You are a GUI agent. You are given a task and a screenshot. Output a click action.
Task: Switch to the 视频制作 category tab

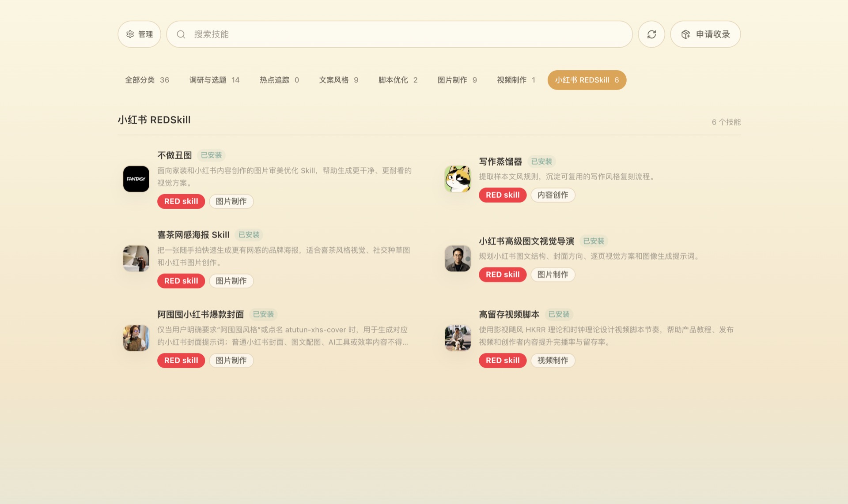(x=516, y=80)
